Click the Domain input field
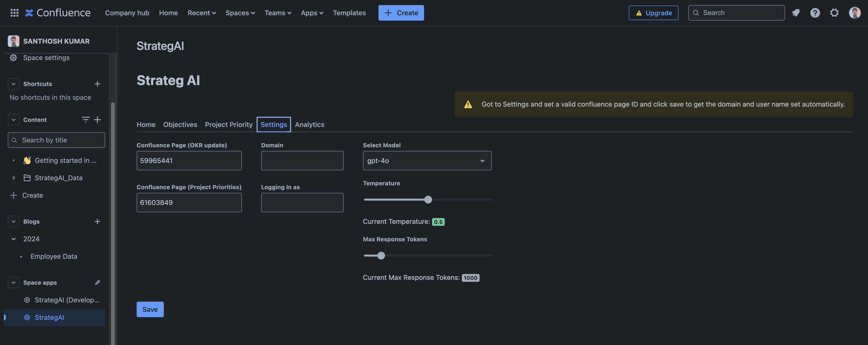The height and width of the screenshot is (345, 868). click(302, 161)
